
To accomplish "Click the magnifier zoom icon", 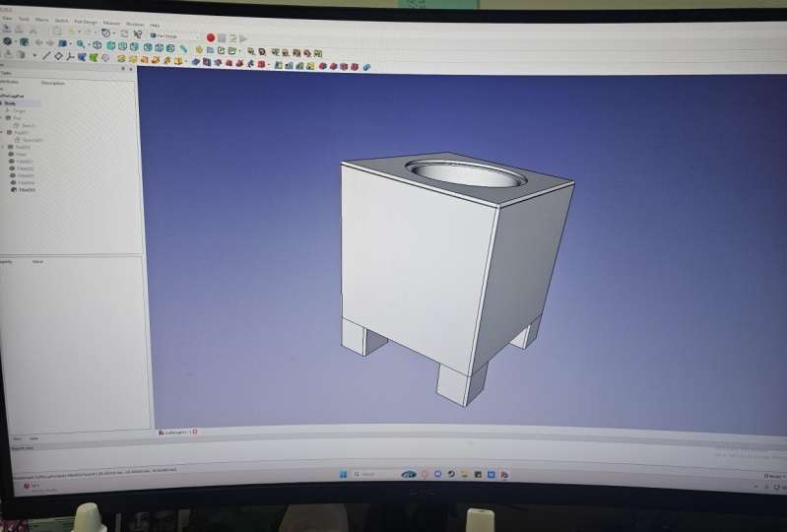I will tap(81, 44).
